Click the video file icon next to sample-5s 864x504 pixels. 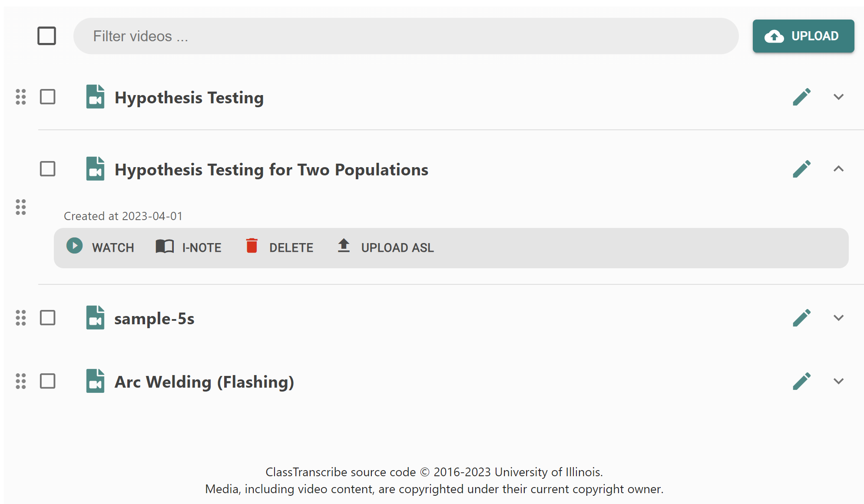tap(95, 318)
